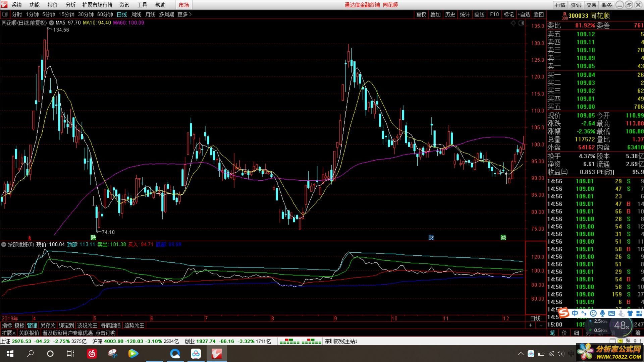The width and height of the screenshot is (644, 362).
Task: Launch NetEase Cloud Music from taskbar
Action: tap(92, 354)
